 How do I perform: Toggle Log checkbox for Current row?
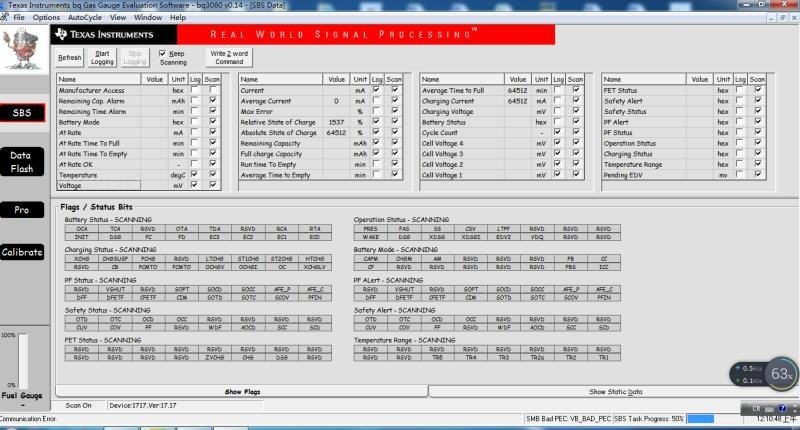coord(377,90)
